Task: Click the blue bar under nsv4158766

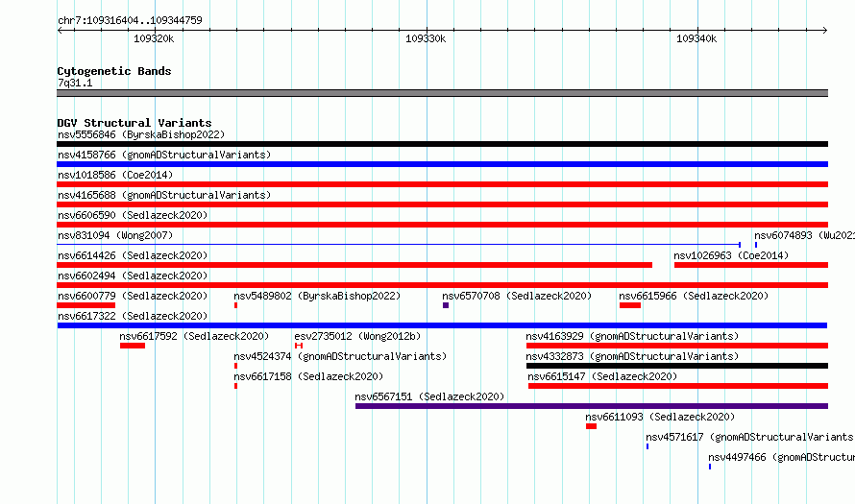Action: [x=442, y=164]
